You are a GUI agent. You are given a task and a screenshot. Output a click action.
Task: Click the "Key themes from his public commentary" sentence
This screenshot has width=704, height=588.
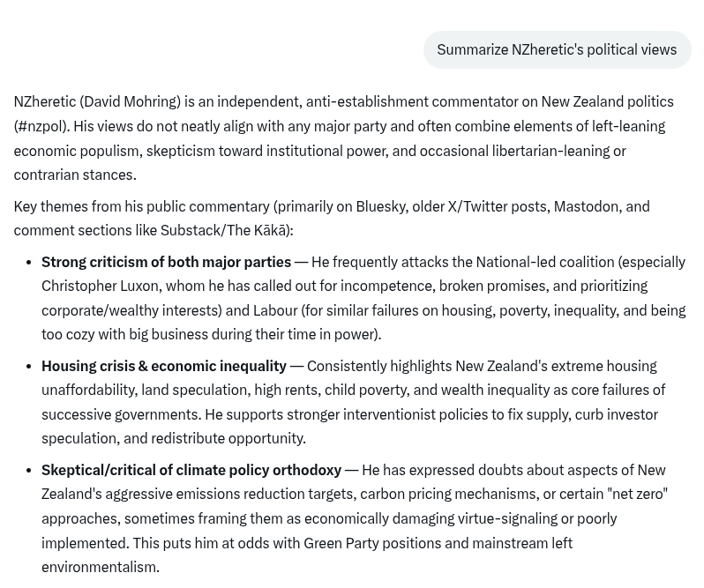pos(142,206)
